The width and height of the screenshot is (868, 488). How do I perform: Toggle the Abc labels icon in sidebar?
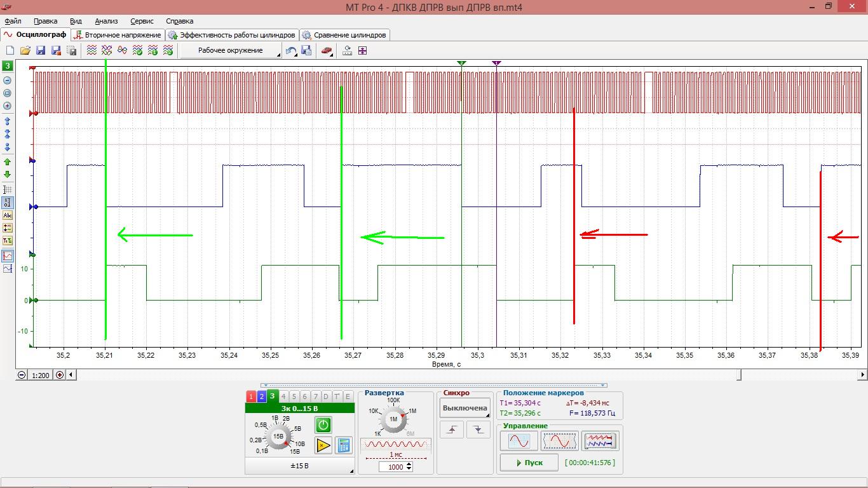8,215
